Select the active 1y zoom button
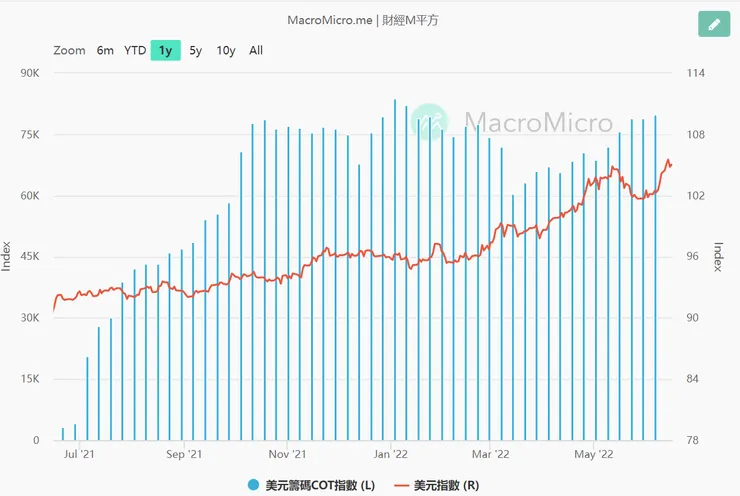Viewport: 740px width, 496px height. tap(166, 50)
